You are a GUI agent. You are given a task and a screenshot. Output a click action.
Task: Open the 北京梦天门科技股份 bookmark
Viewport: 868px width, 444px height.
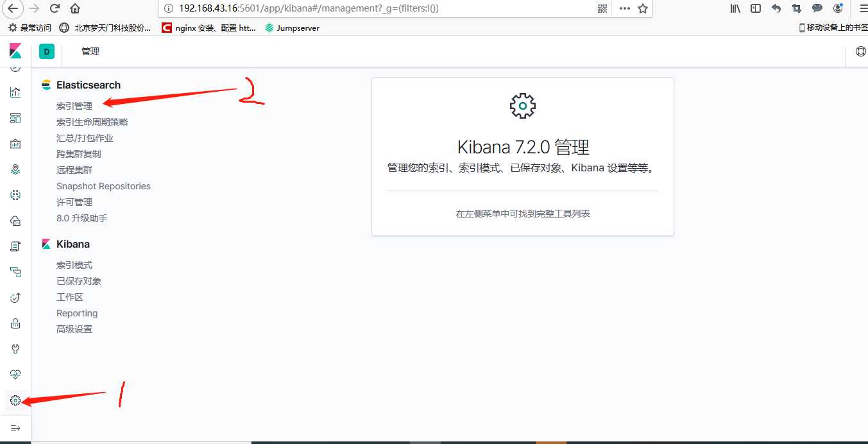[105, 28]
